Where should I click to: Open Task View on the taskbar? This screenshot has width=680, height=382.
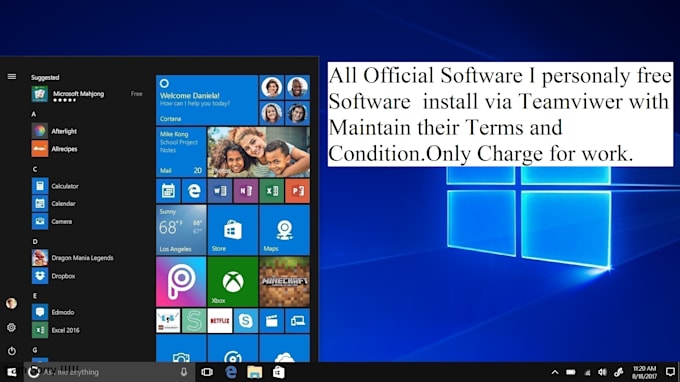click(x=207, y=372)
